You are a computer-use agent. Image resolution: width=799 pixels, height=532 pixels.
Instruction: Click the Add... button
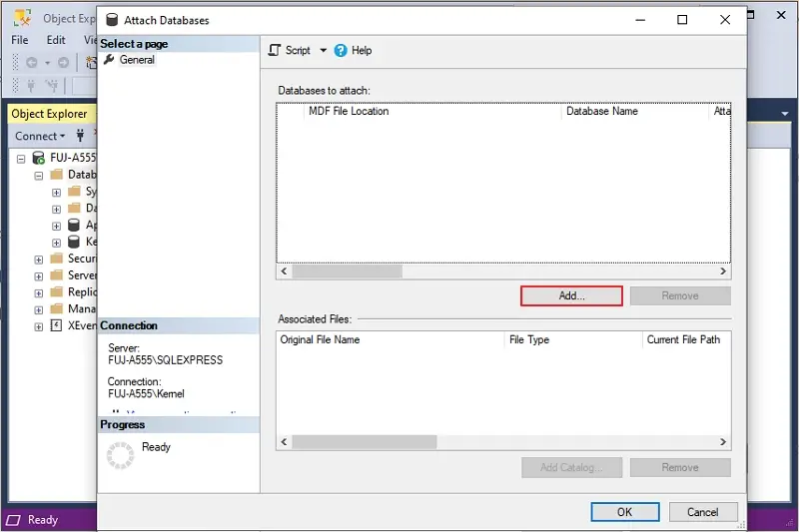click(x=571, y=295)
